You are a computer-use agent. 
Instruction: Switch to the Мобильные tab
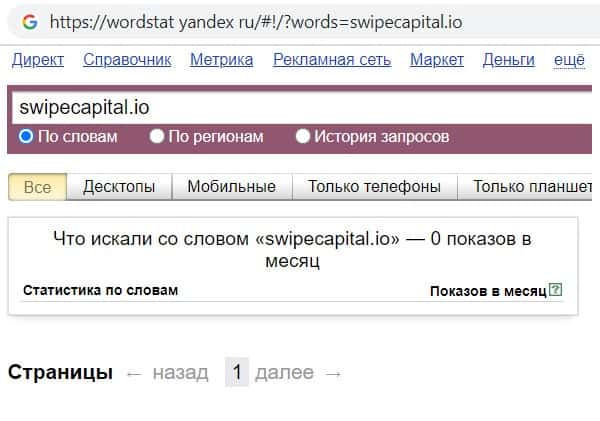232,187
